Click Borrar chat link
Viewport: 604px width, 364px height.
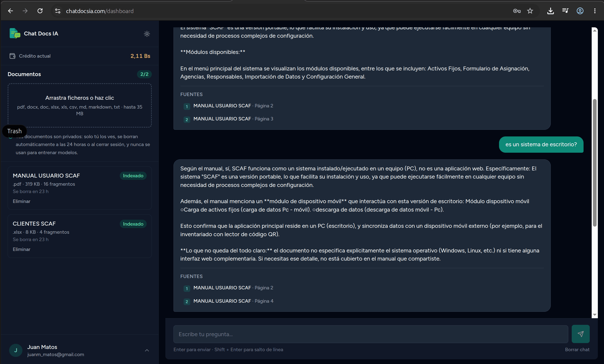pos(577,349)
